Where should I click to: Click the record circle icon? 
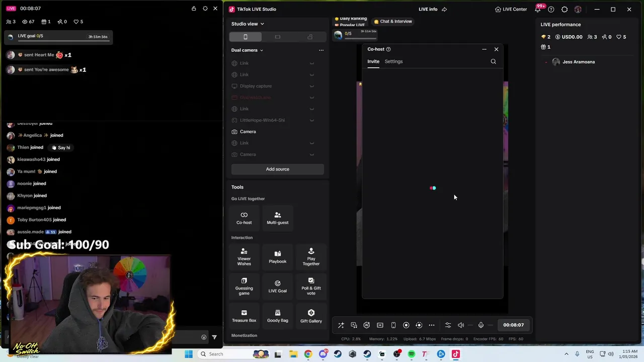click(x=406, y=325)
